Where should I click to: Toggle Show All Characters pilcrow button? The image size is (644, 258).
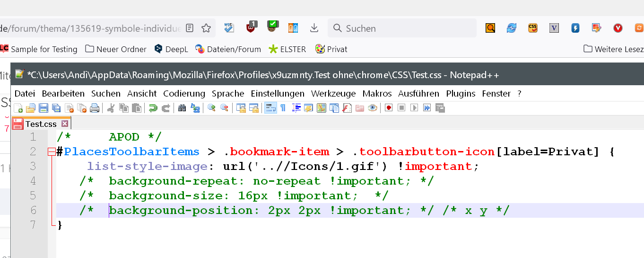(x=283, y=108)
